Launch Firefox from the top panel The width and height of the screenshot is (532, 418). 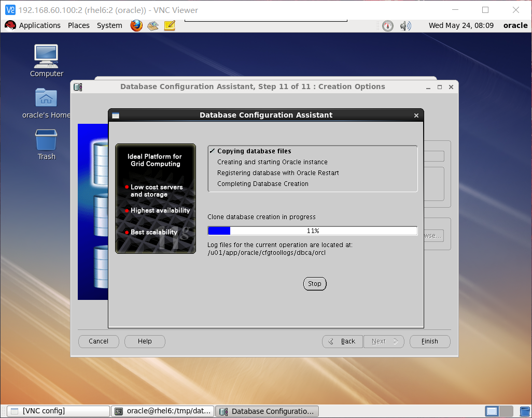[136, 25]
